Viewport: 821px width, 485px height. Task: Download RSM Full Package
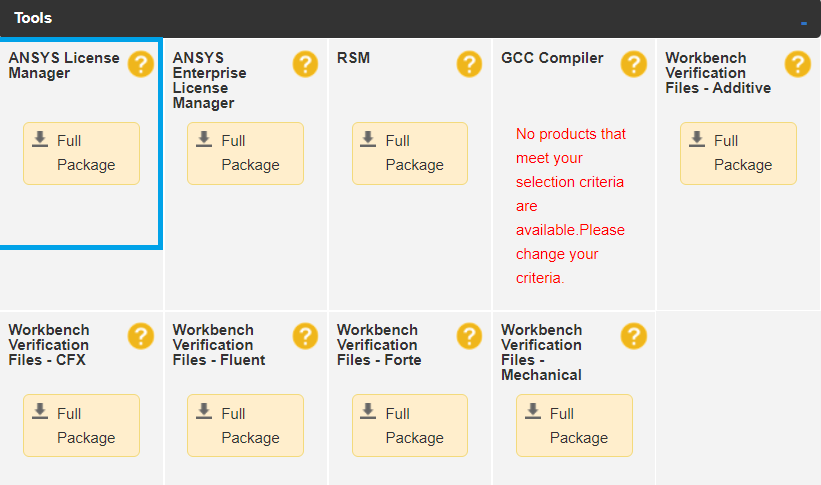(x=410, y=153)
